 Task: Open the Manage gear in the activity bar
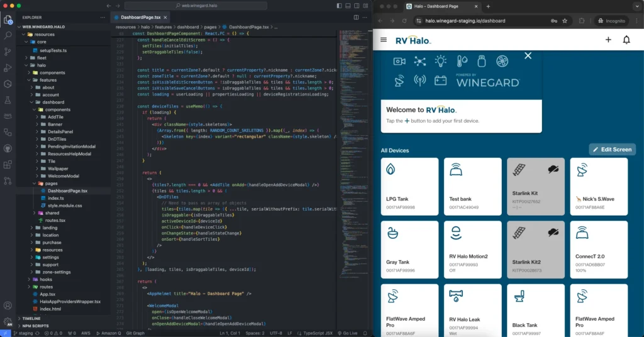tap(8, 321)
